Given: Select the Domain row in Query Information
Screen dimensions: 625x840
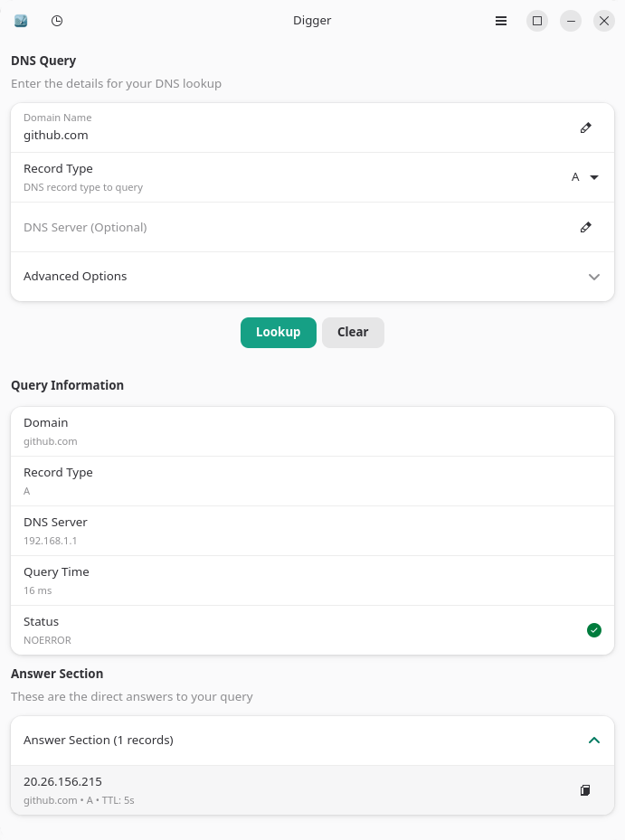Looking at the screenshot, I should (x=313, y=431).
